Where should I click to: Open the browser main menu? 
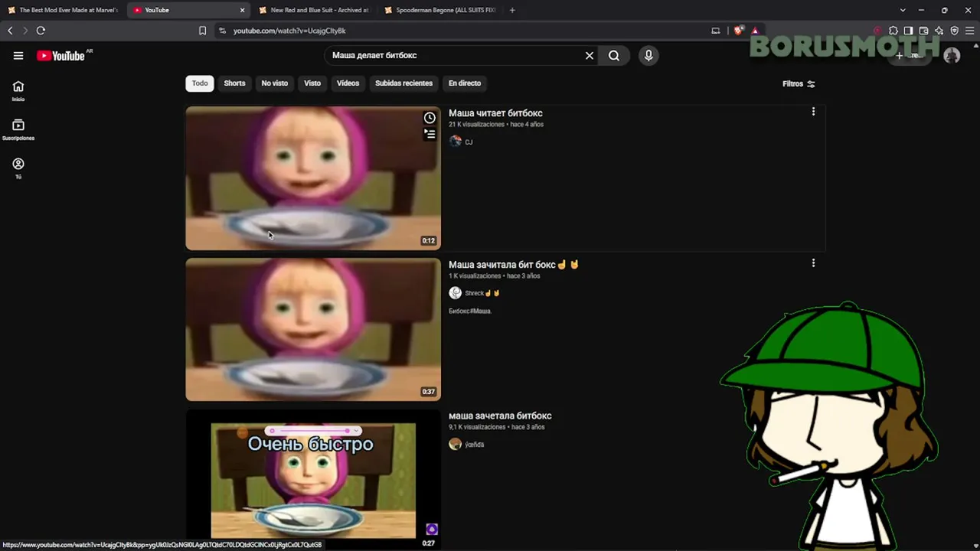[x=969, y=31]
